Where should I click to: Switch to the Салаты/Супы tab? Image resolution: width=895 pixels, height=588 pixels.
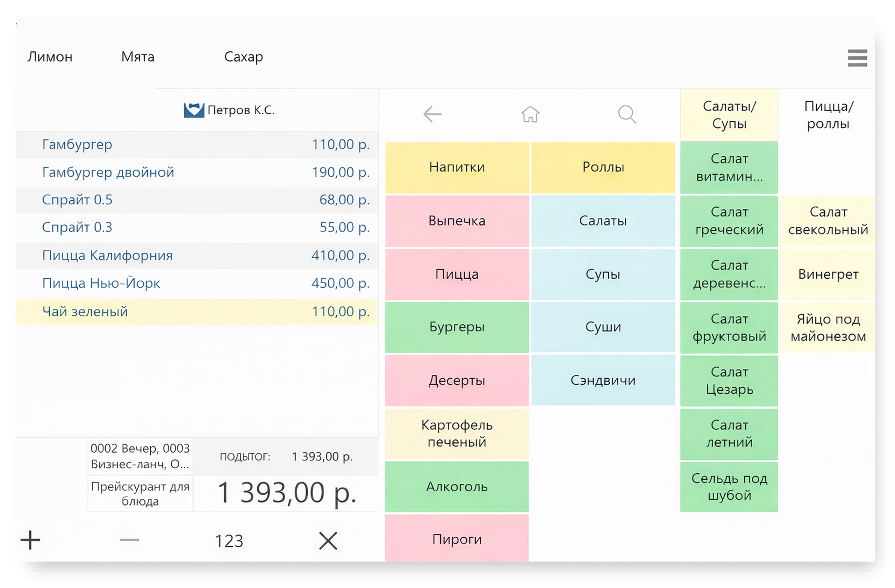[x=729, y=115]
